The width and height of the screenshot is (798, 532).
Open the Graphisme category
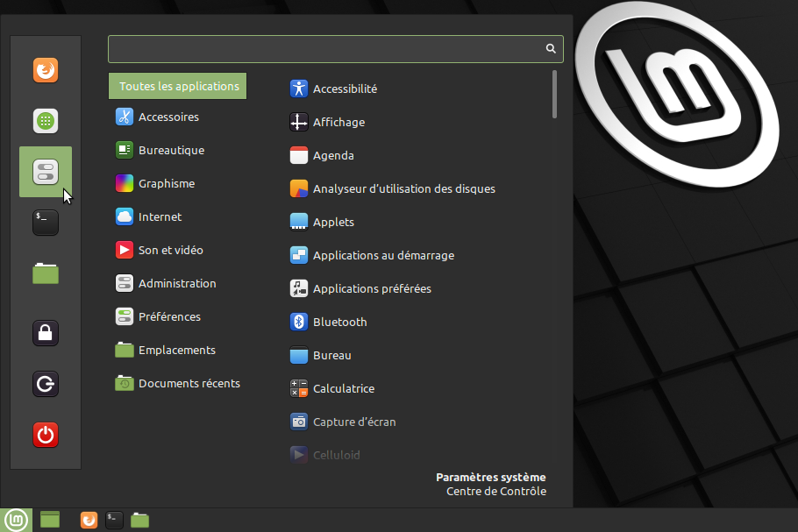[x=166, y=183]
